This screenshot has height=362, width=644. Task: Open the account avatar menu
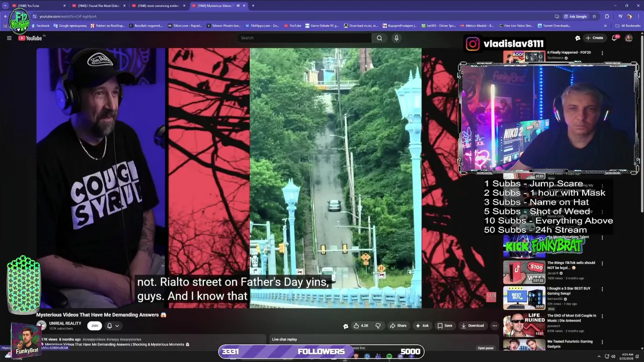(628, 38)
